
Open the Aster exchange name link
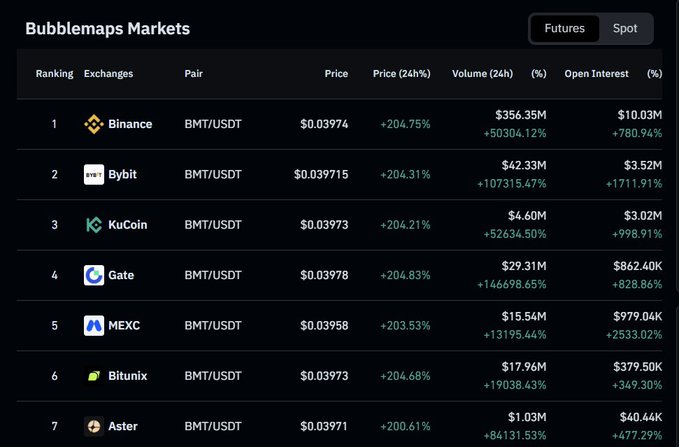(x=123, y=426)
